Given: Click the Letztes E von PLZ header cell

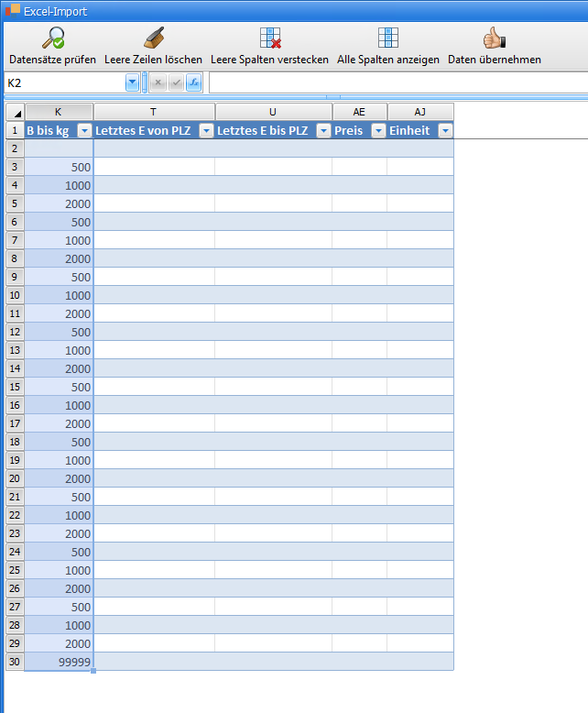Looking at the screenshot, I should tap(154, 130).
